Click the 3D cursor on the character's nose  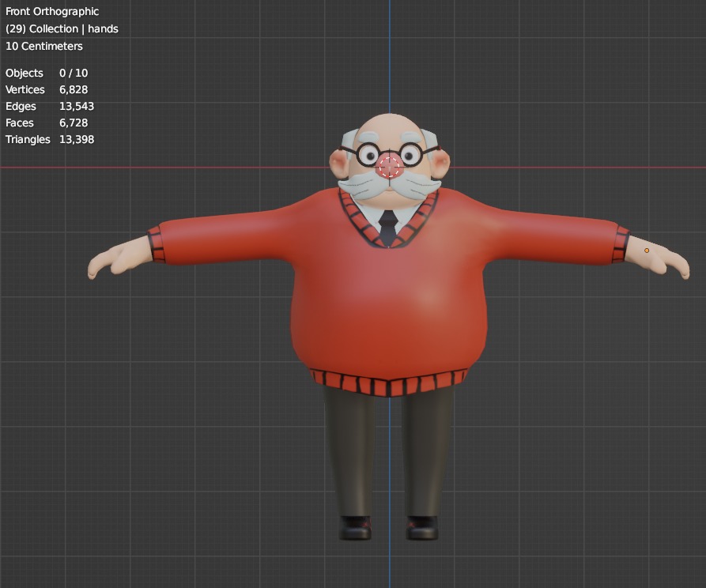(x=390, y=167)
